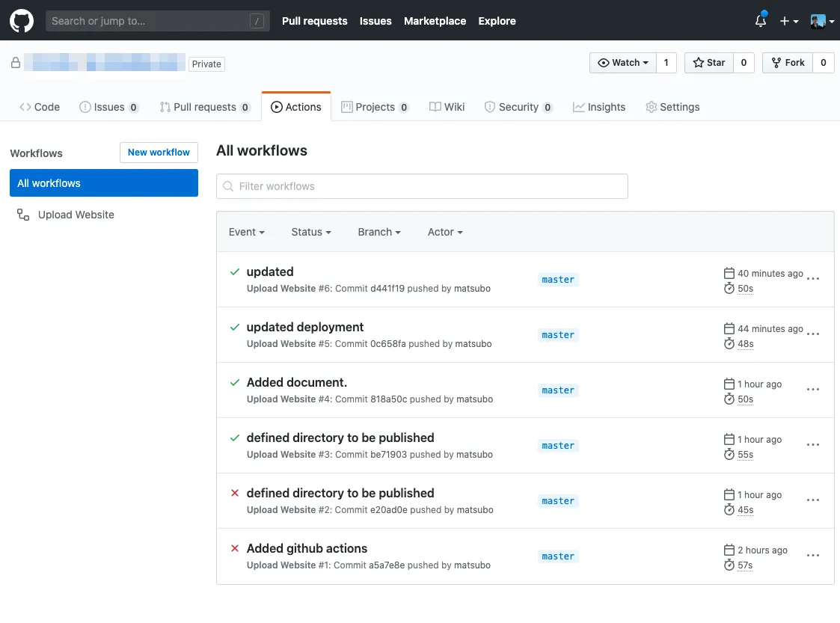Screen dimensions: 840x623
Task: Click the Settings gear tab
Action: [x=672, y=107]
